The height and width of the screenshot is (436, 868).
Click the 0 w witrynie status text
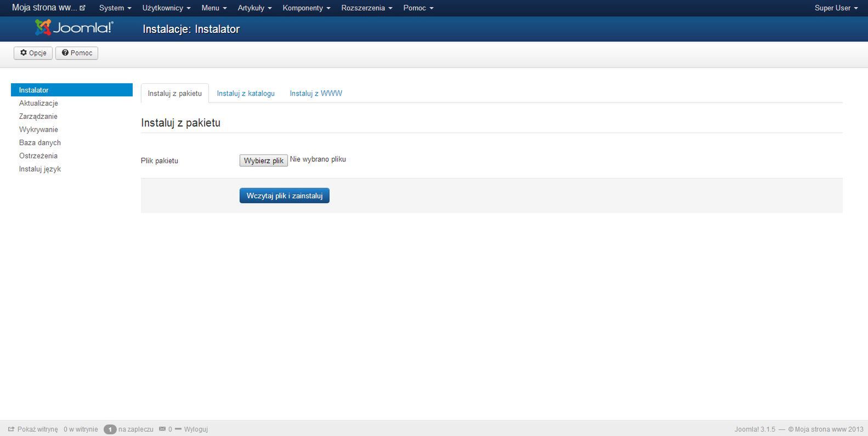[81, 429]
